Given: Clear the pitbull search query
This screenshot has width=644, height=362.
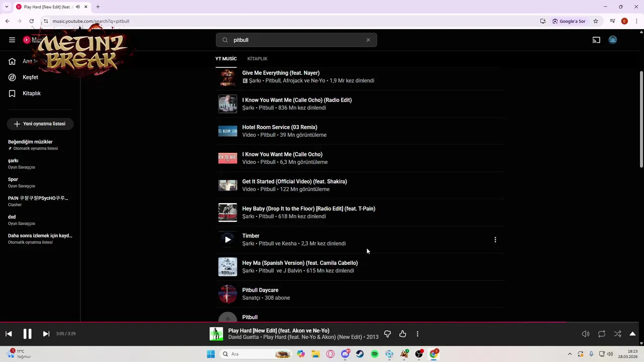Looking at the screenshot, I should click(x=368, y=40).
